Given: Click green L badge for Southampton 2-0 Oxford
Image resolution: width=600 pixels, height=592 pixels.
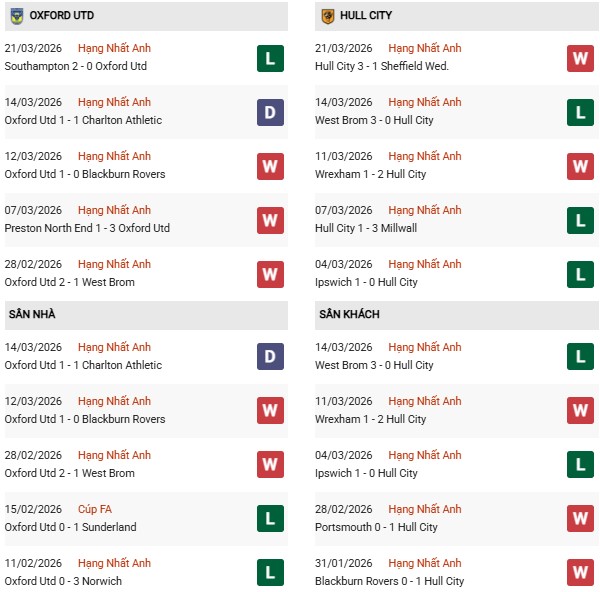Looking at the screenshot, I should 270,58.
